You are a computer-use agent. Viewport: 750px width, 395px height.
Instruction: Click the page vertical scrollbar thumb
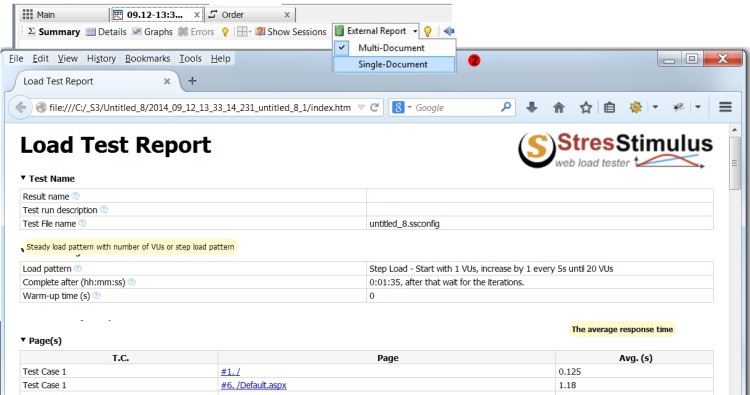pyautogui.click(x=735, y=163)
